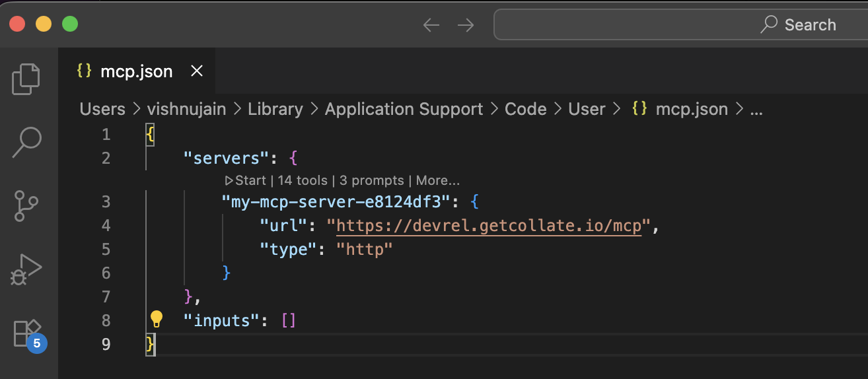Click the Users breadcrumb segment

coord(102,109)
